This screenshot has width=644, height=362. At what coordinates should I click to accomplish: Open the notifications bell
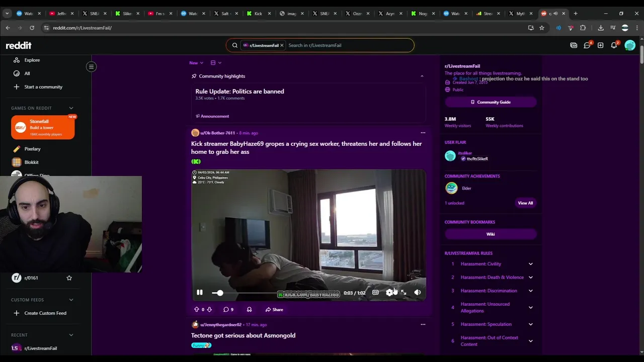click(x=614, y=45)
